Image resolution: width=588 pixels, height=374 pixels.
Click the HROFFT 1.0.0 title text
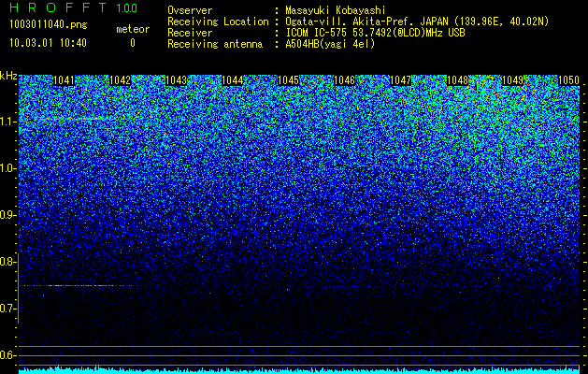[x=73, y=7]
